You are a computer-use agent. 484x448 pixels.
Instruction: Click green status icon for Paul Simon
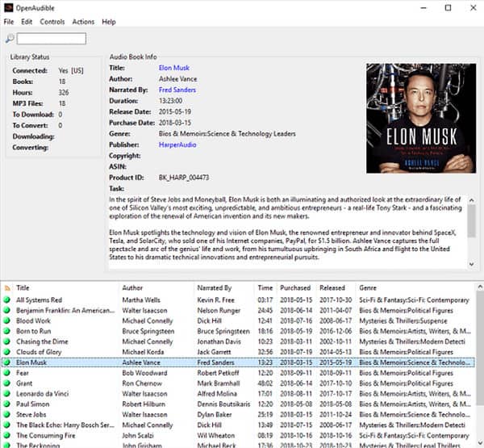(x=6, y=404)
